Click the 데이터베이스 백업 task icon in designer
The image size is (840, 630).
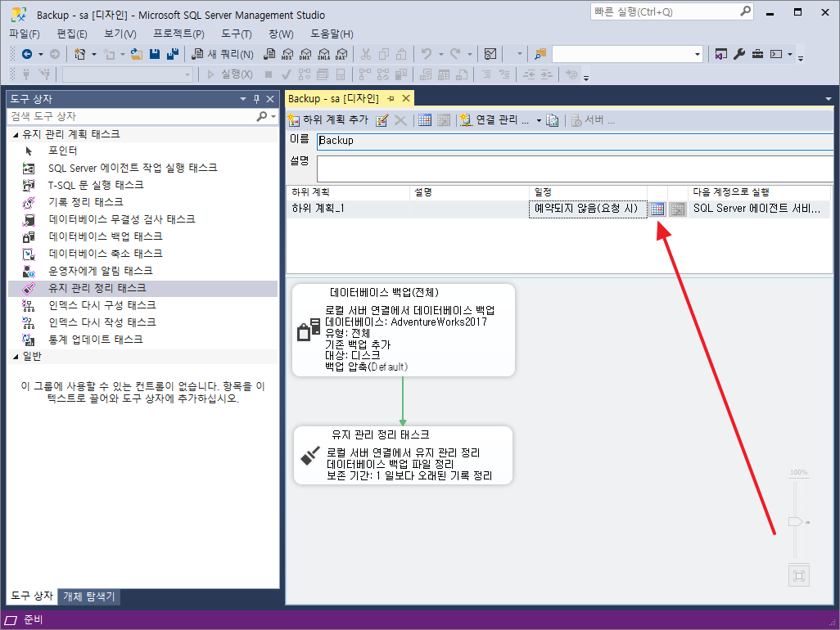pos(309,329)
